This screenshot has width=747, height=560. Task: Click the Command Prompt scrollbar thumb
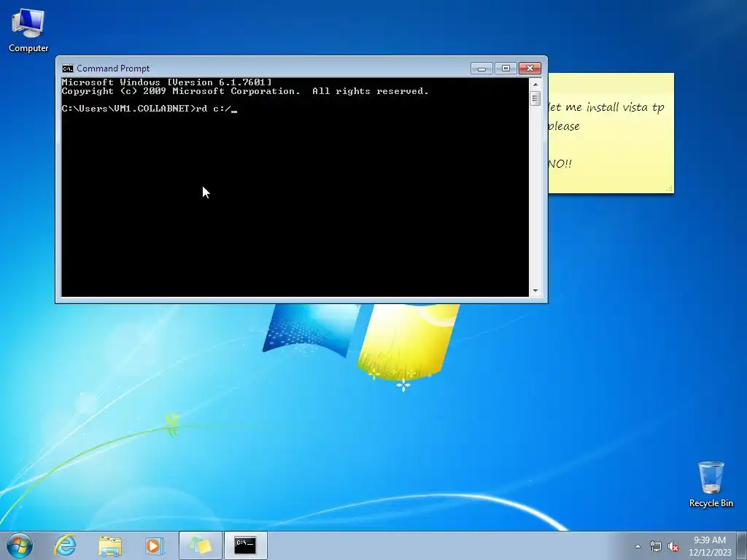[535, 98]
